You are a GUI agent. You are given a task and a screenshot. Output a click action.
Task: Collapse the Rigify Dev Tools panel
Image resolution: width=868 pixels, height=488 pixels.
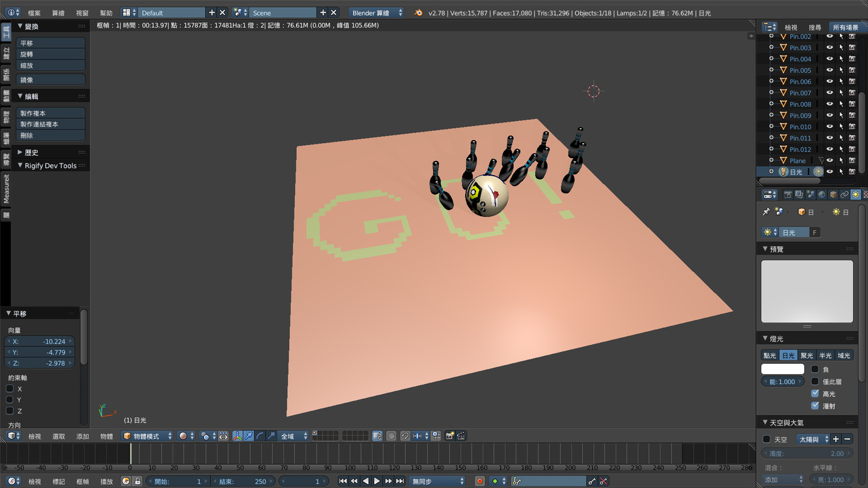point(20,166)
